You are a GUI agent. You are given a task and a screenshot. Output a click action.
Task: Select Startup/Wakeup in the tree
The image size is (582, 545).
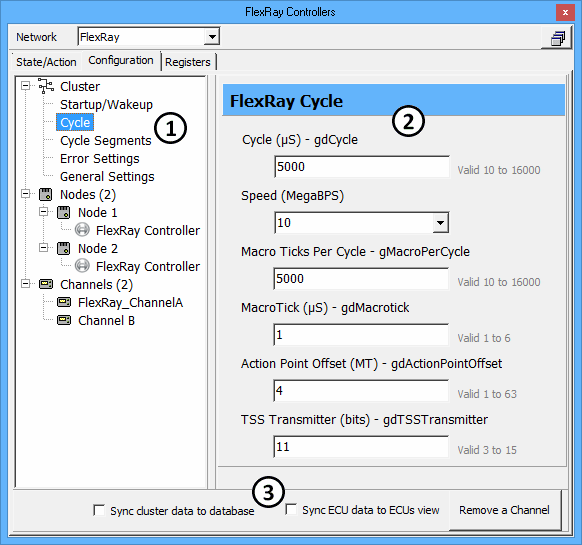[107, 105]
